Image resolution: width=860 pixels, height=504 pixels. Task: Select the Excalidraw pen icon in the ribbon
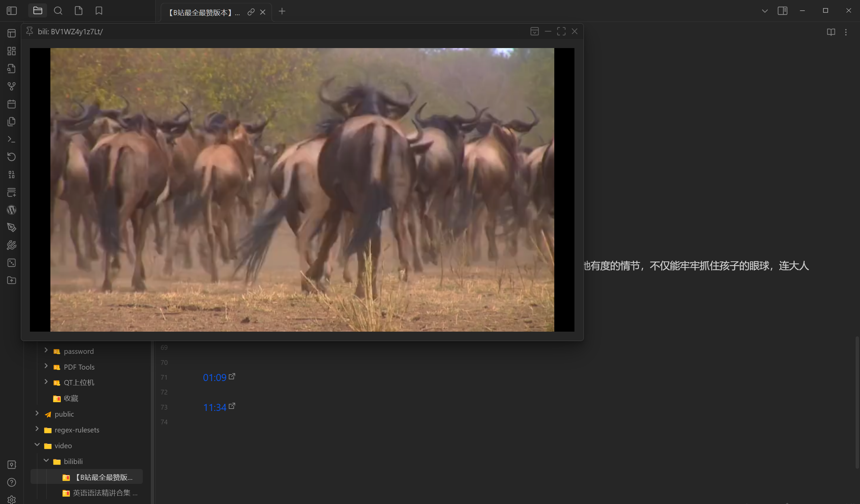click(x=11, y=227)
